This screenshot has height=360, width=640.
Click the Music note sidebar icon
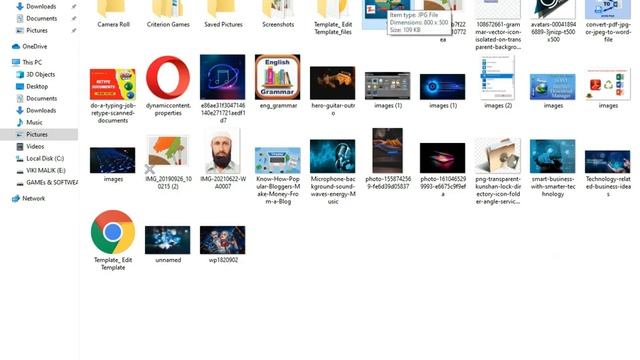coord(20,122)
